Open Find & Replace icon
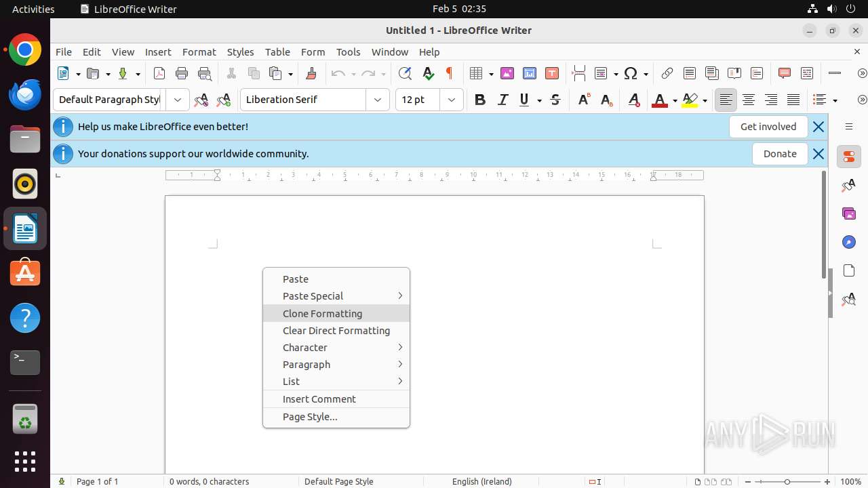The width and height of the screenshot is (868, 488). [x=405, y=73]
